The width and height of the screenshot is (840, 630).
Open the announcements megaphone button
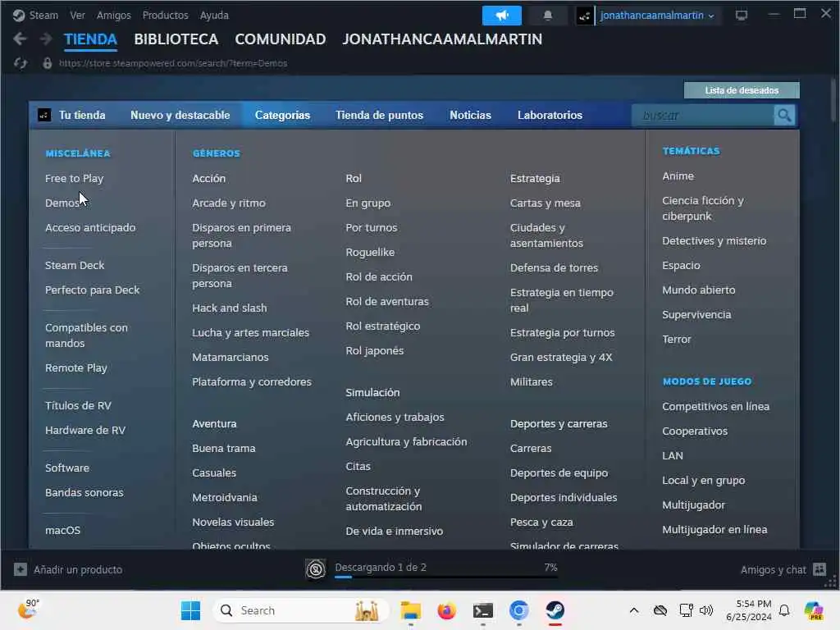pyautogui.click(x=501, y=16)
